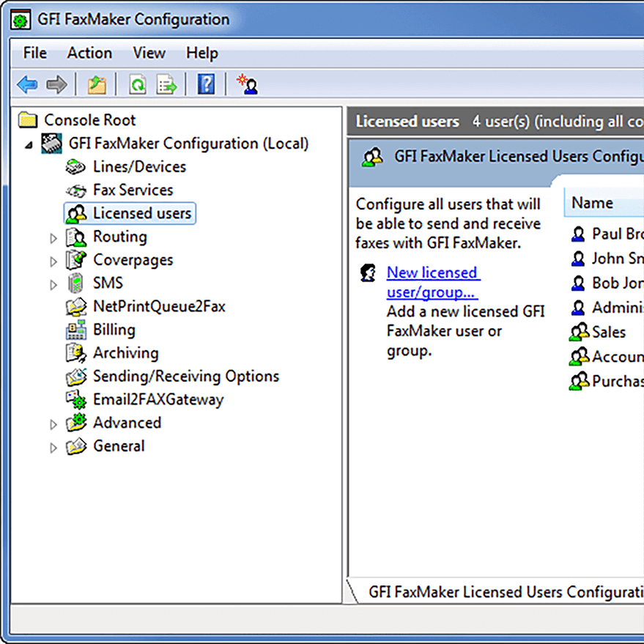Click the folder export toolbar icon

[96, 84]
